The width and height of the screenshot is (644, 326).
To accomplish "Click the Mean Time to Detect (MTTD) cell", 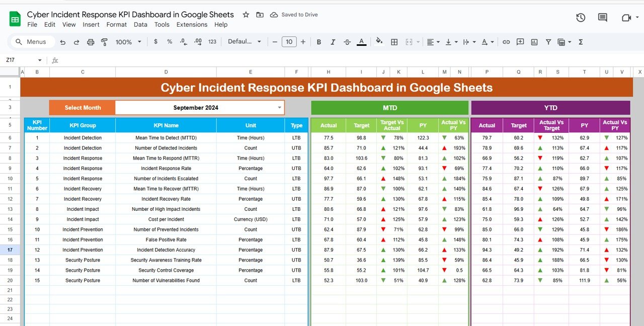I will 166,138.
